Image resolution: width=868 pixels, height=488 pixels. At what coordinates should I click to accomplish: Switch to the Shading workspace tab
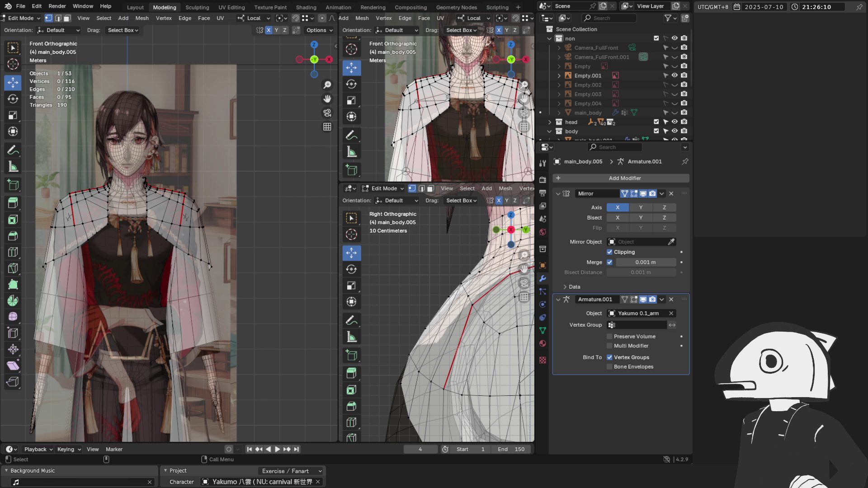click(x=306, y=7)
